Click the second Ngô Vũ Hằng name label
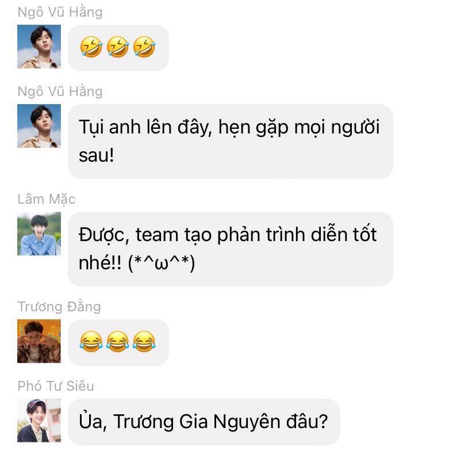The width and height of the screenshot is (476, 454). (60, 91)
